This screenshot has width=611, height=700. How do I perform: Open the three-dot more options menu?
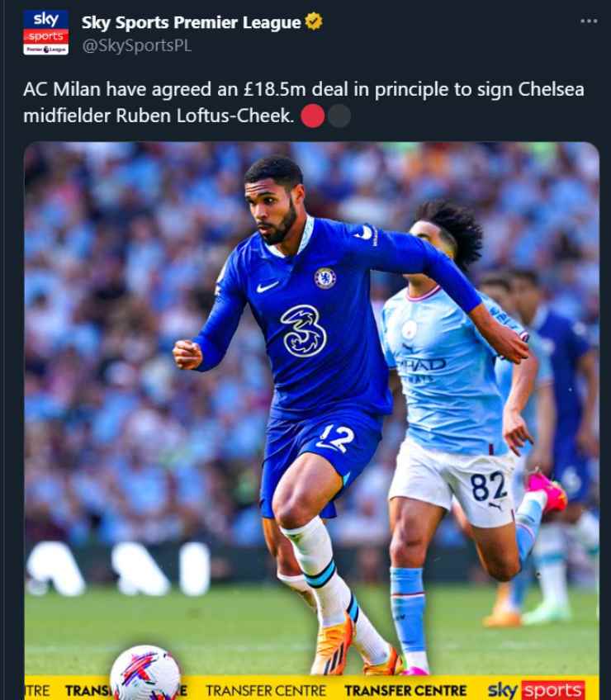(x=589, y=21)
